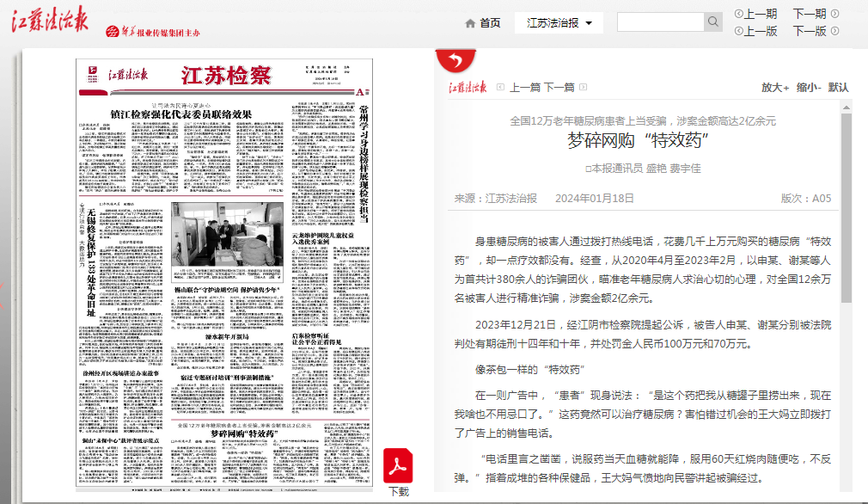Open the 宿迁专题研讨培训"刑事强制措施" article
Viewport: 868px width, 504px height.
(x=227, y=378)
